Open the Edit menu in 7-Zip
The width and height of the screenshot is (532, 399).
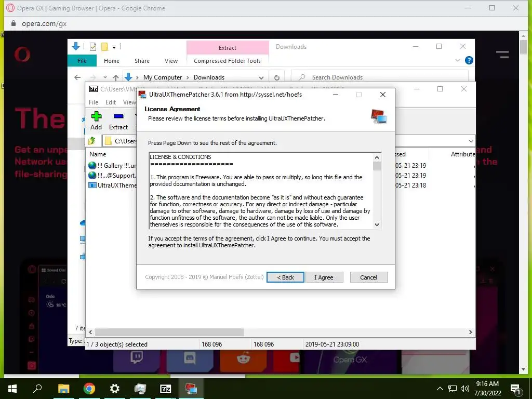[111, 102]
